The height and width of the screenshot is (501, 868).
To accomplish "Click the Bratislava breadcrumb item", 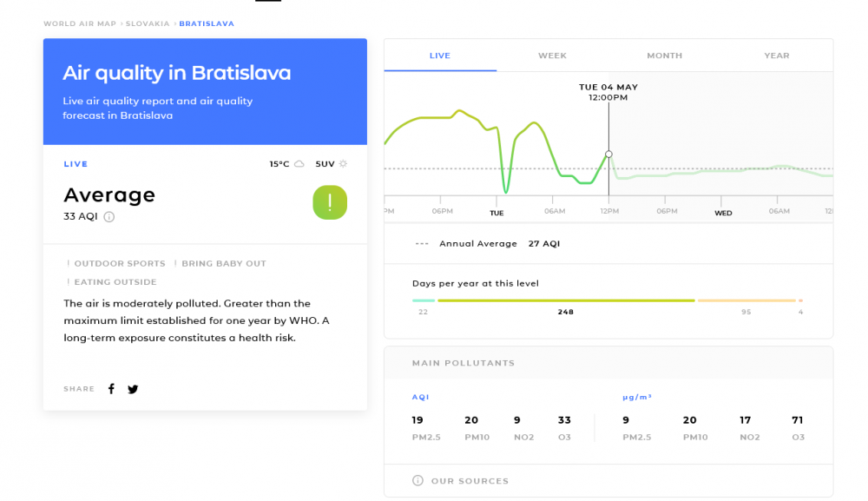I will pyautogui.click(x=207, y=23).
